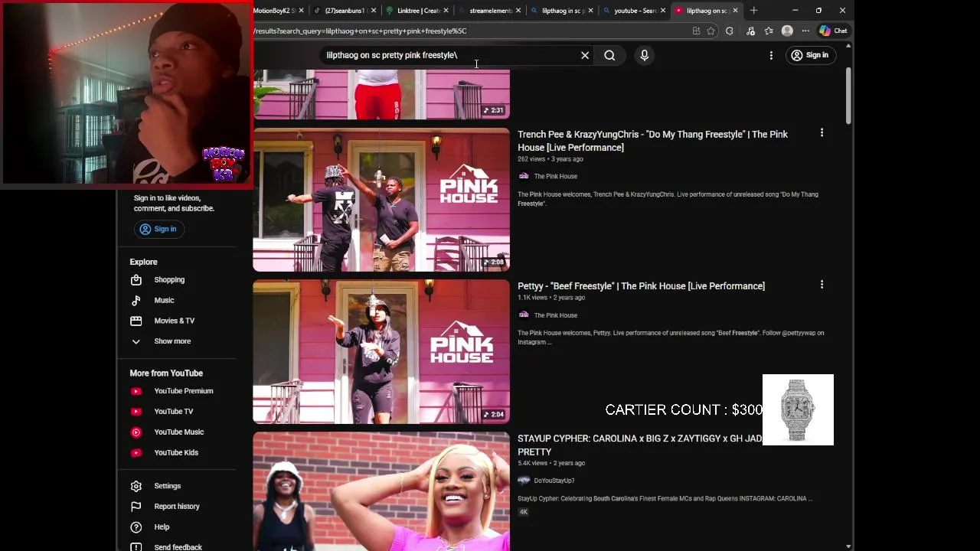Clear the YouTube search box text

pos(585,55)
